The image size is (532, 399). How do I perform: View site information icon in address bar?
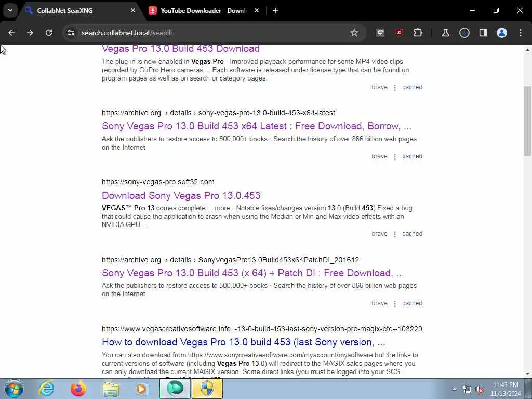[71, 33]
